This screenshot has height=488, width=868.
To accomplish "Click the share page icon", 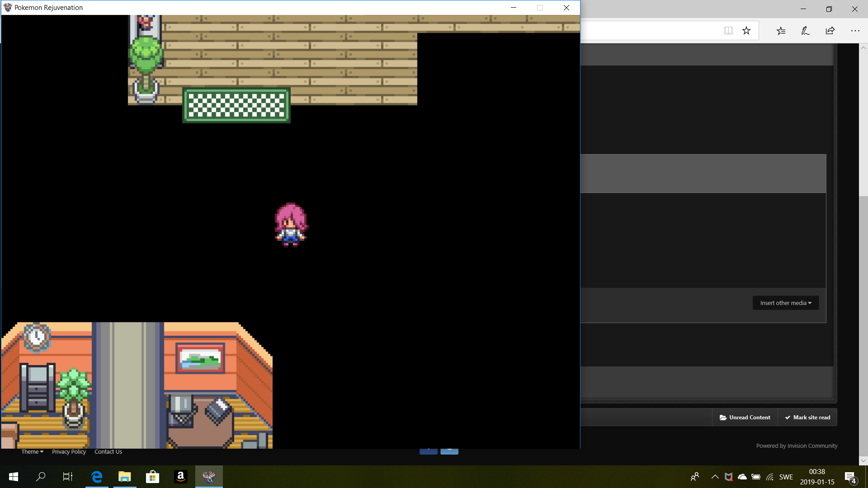I will [x=830, y=31].
